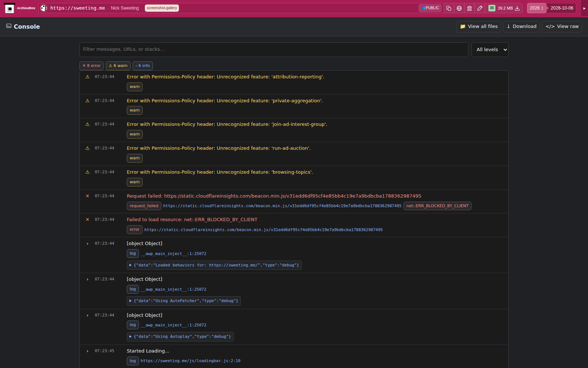Click the request_failed tag

tap(144, 206)
